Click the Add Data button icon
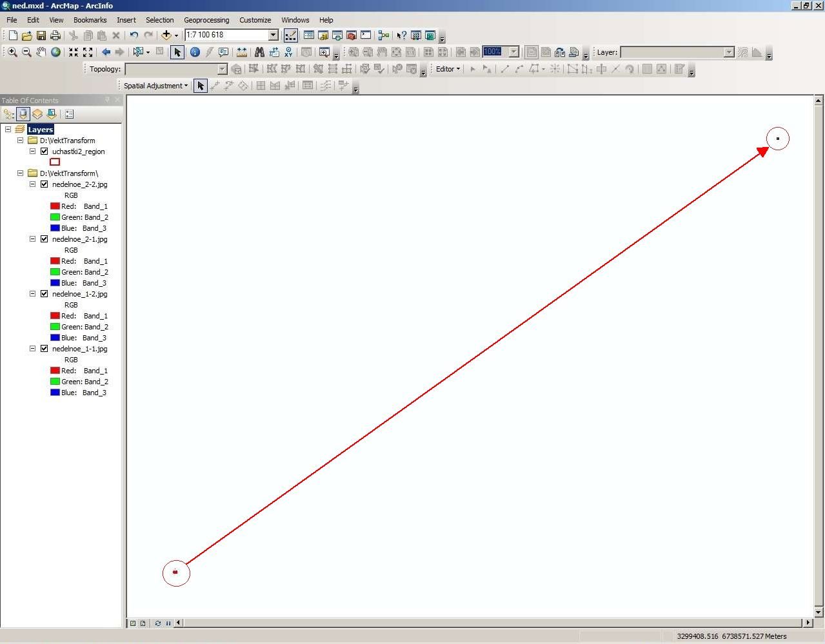 tap(166, 35)
